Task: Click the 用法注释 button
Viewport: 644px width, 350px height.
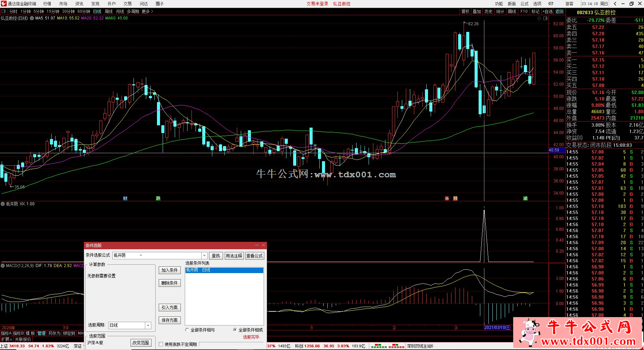Action: [x=234, y=256]
